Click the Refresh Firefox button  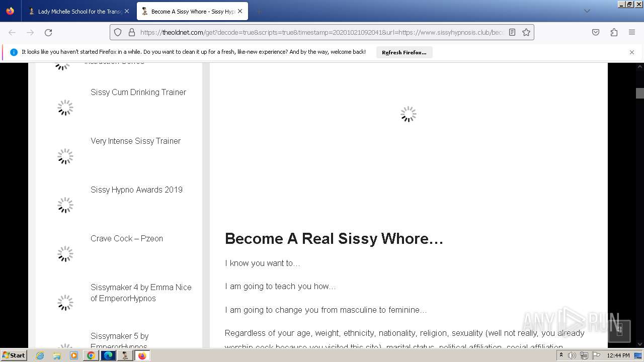[404, 52]
